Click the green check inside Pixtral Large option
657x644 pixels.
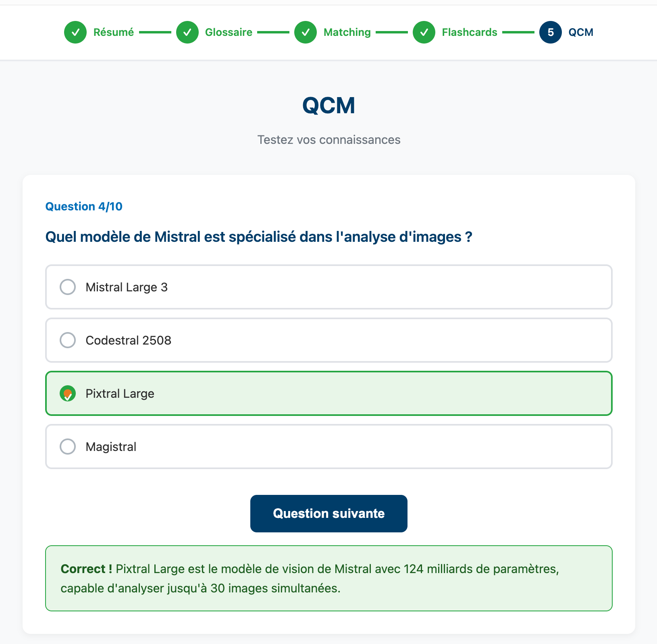(68, 394)
